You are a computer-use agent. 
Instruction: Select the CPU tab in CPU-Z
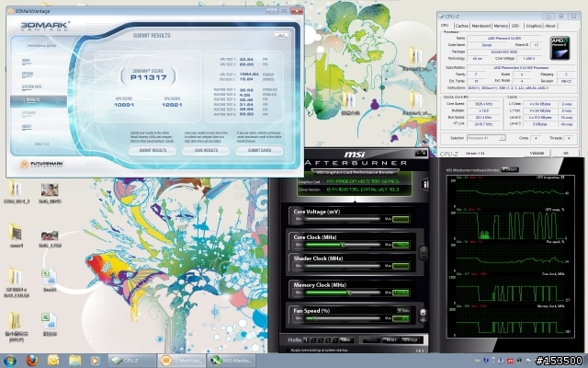coord(445,26)
